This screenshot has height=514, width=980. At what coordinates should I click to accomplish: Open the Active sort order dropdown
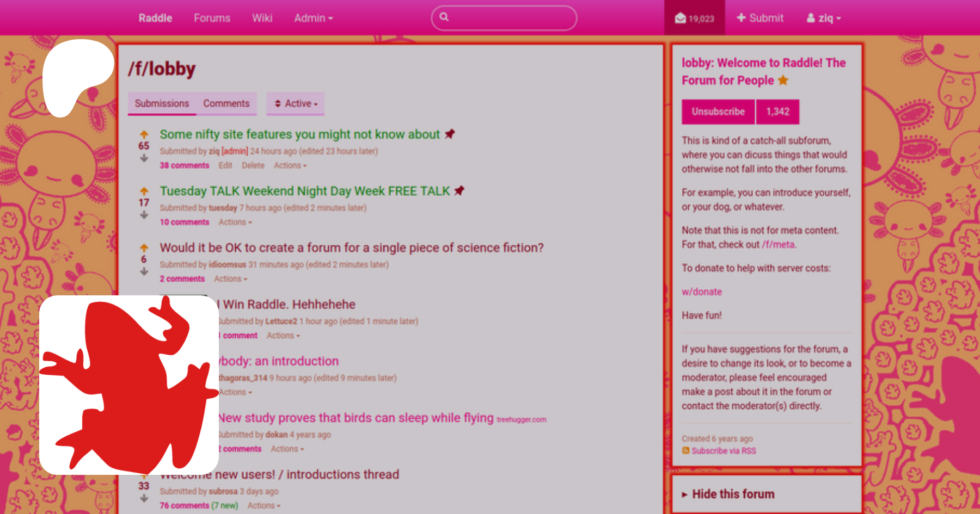coord(296,103)
